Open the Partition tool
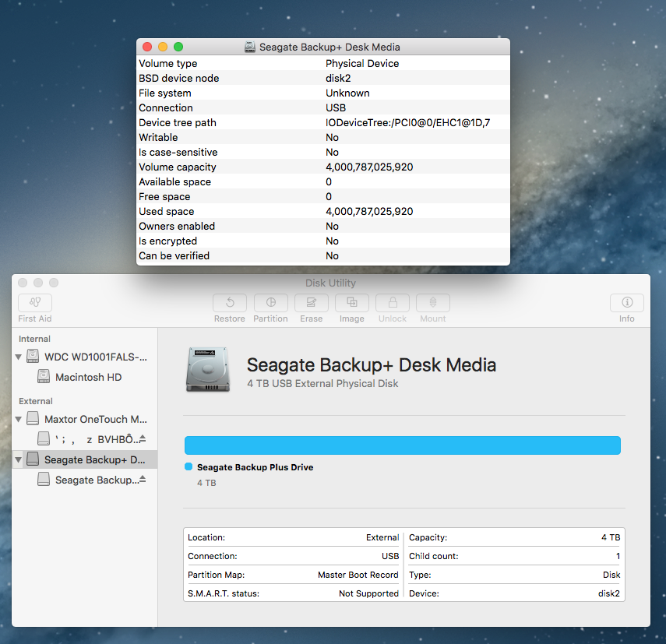This screenshot has width=666, height=644. click(270, 303)
